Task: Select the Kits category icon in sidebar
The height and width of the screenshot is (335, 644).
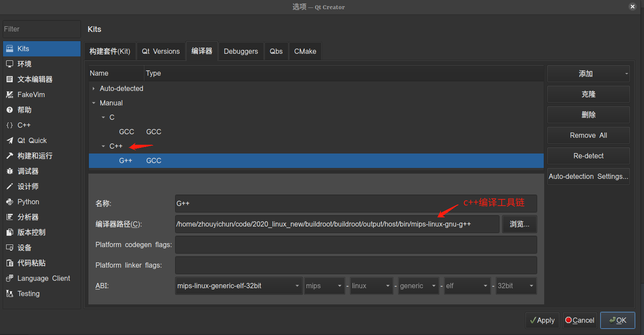Action: point(10,49)
